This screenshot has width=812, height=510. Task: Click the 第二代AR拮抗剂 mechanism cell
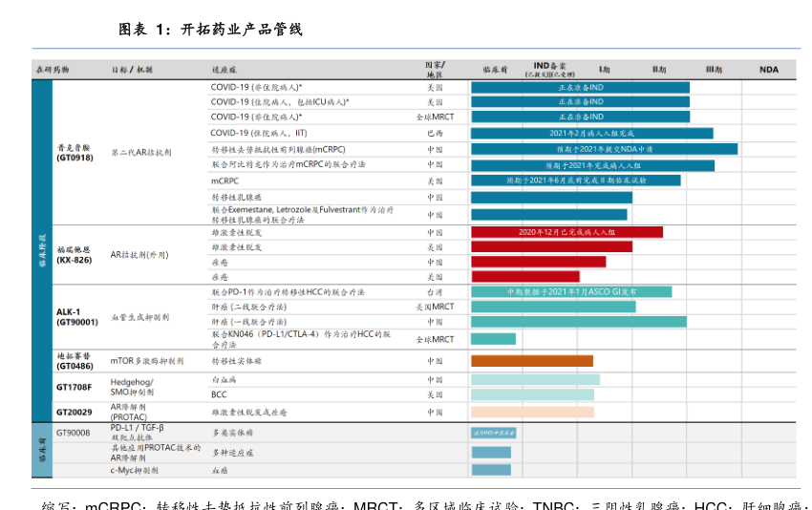click(x=141, y=153)
